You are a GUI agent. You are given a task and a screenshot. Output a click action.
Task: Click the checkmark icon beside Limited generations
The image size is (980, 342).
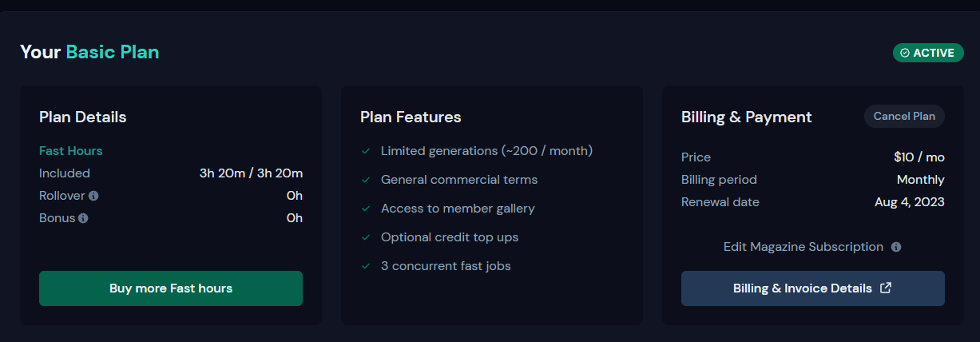click(366, 151)
